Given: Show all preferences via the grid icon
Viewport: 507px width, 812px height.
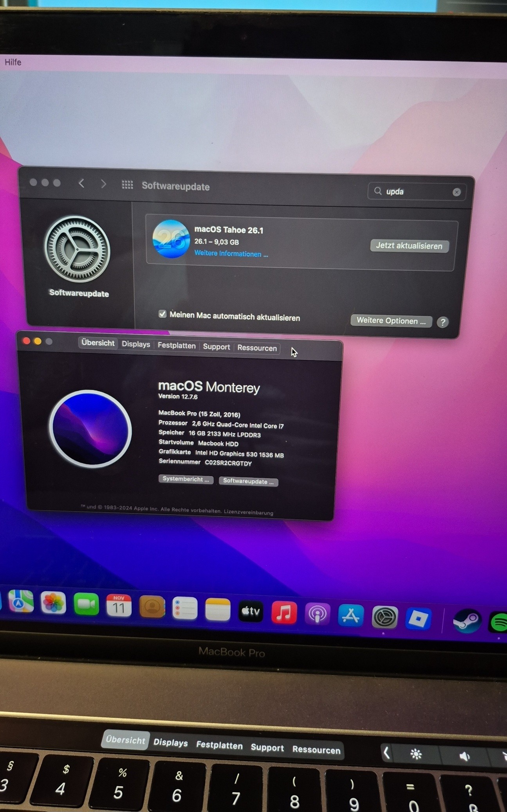Looking at the screenshot, I should [x=127, y=185].
